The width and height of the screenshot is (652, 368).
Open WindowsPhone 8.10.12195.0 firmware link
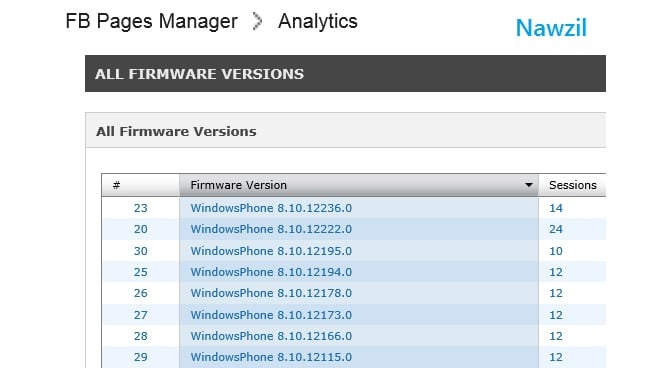pyautogui.click(x=271, y=251)
